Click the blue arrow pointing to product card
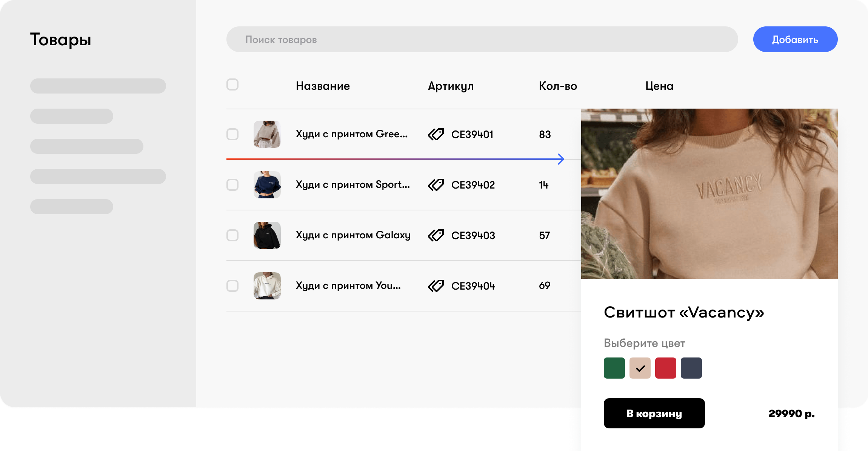868x451 pixels. 560,159
